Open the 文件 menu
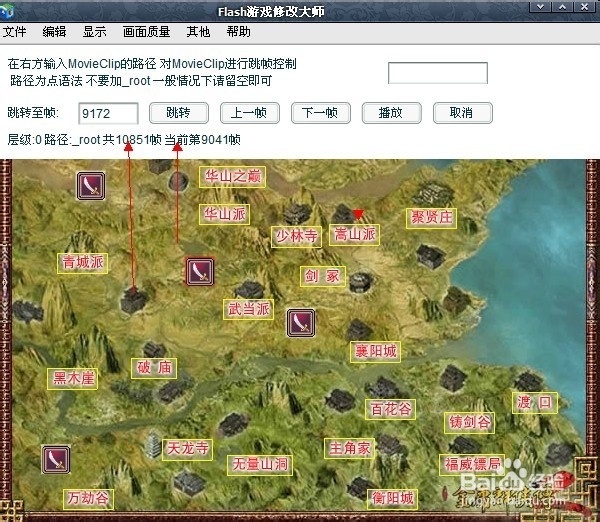 (x=15, y=31)
